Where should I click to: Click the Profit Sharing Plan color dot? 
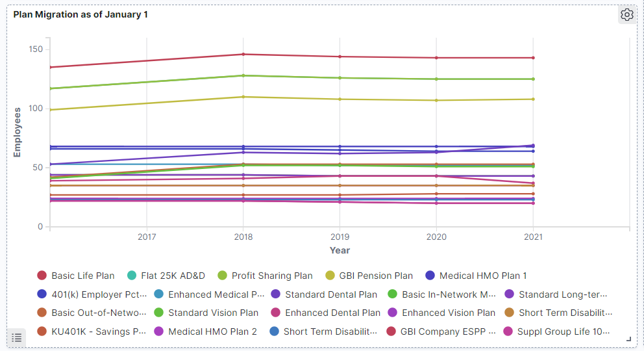coord(223,276)
